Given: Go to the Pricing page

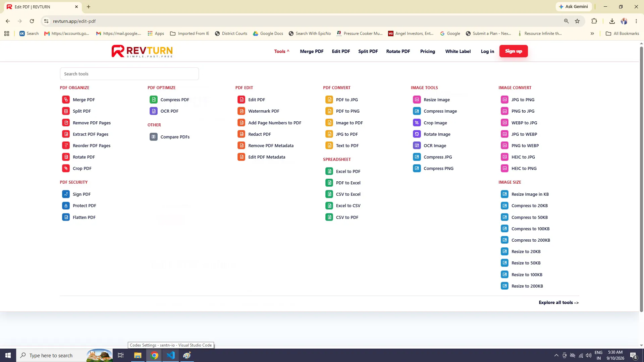Looking at the screenshot, I should pyautogui.click(x=428, y=51).
